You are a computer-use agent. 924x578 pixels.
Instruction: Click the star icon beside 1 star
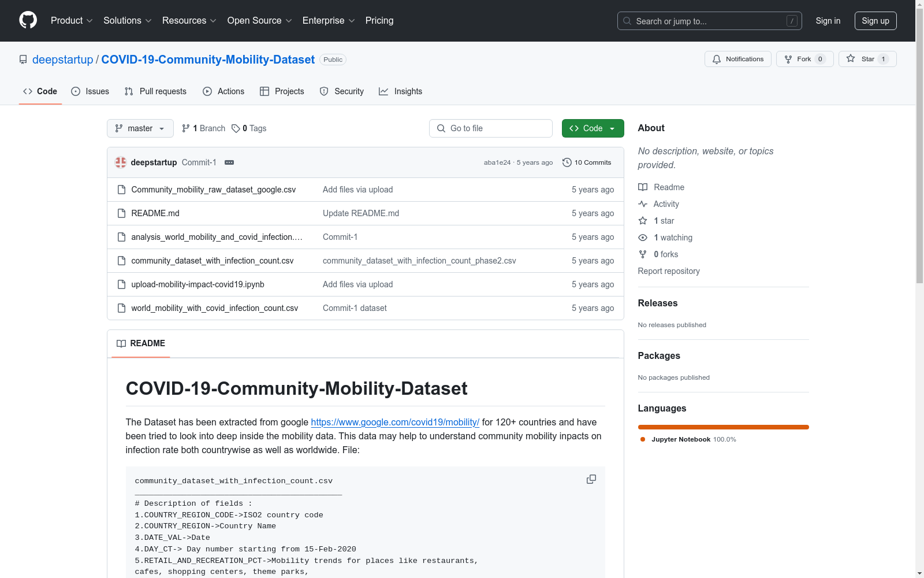(643, 221)
